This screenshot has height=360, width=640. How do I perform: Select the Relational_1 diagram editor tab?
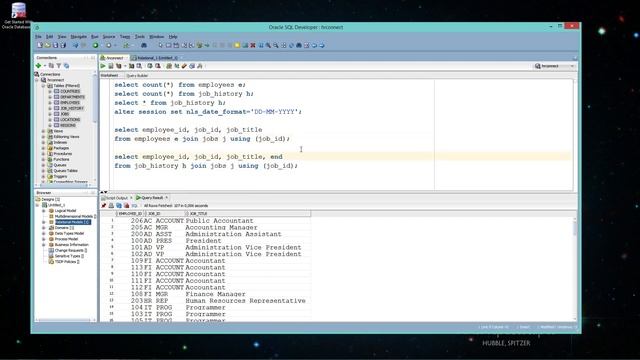pyautogui.click(x=157, y=58)
